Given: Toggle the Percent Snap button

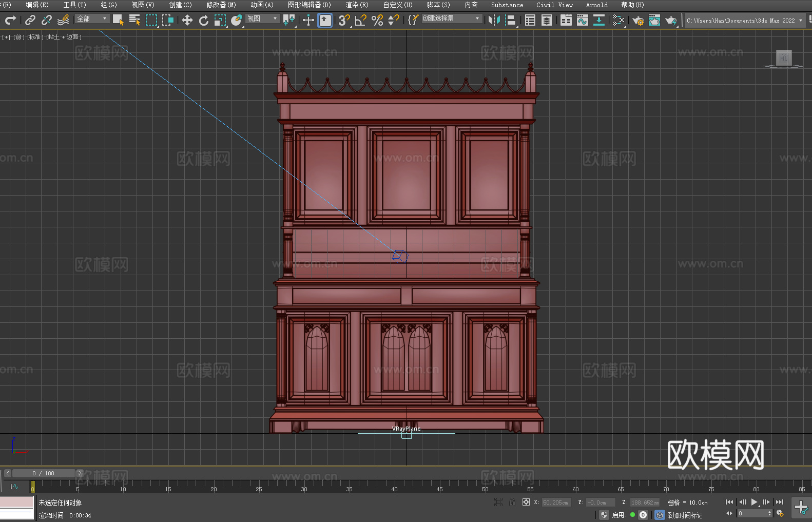Looking at the screenshot, I should pyautogui.click(x=377, y=20).
